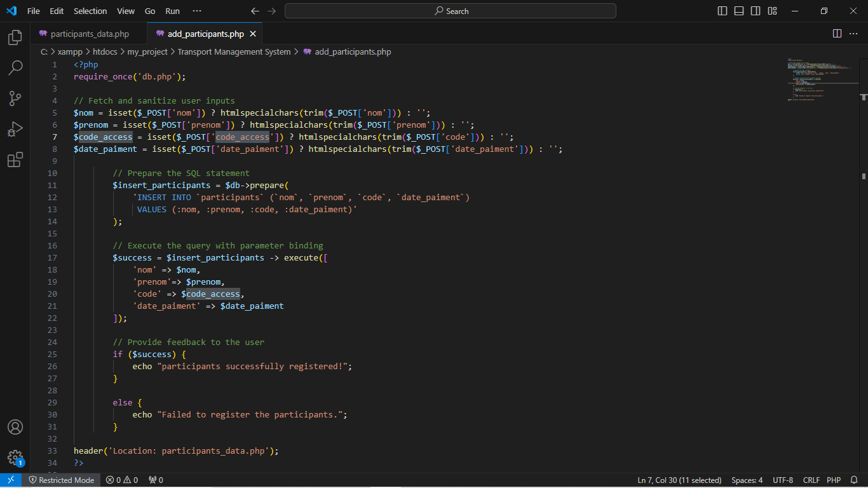
Task: Open the Source Control view
Action: [x=15, y=98]
